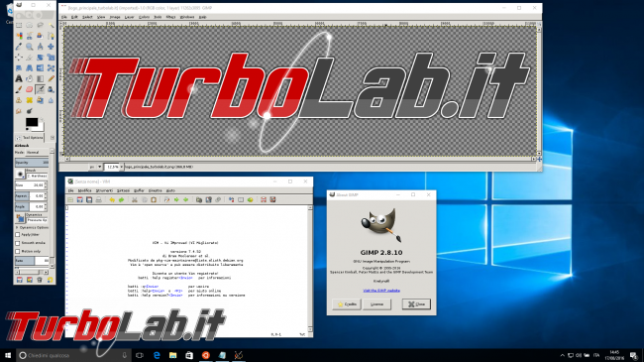644x362 pixels.
Task: Adjust the Opacity slider
Action: pos(32,163)
